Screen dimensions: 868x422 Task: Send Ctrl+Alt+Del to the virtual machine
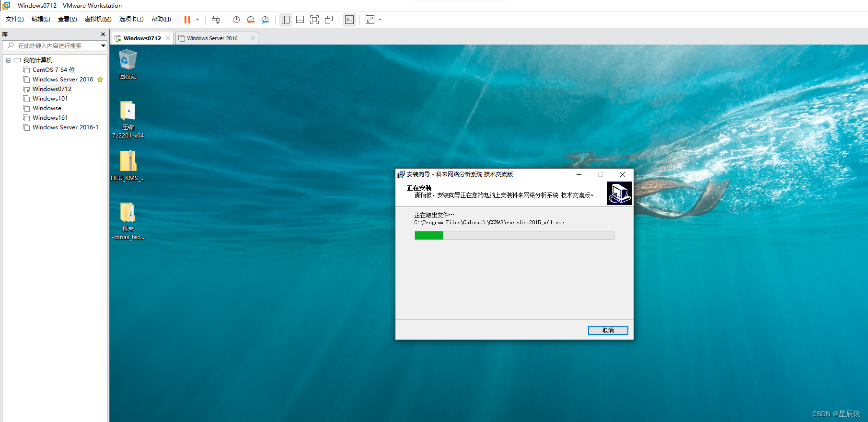click(x=216, y=20)
